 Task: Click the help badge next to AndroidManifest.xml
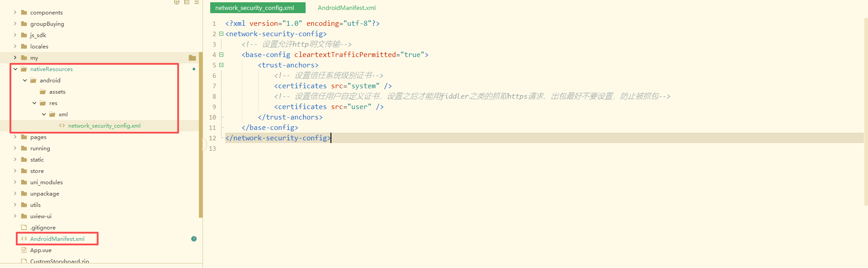[194, 239]
